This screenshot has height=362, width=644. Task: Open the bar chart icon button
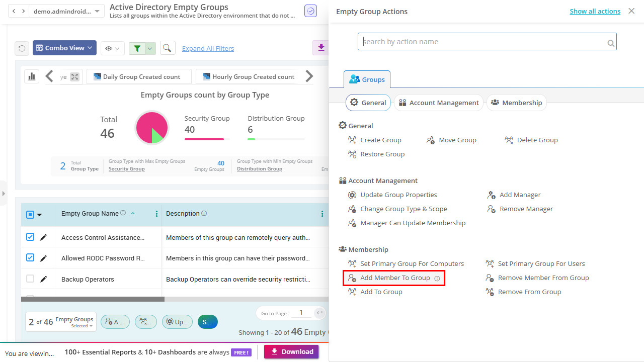tap(32, 76)
